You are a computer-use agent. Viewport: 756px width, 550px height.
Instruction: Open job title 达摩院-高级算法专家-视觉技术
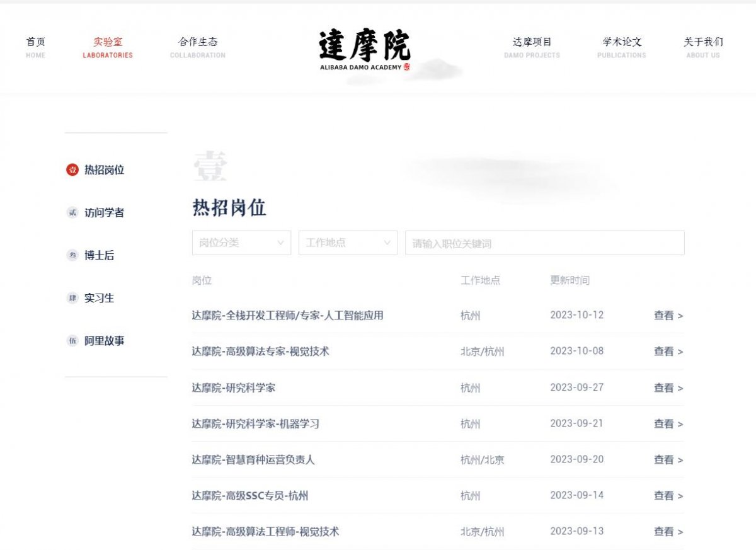point(261,352)
